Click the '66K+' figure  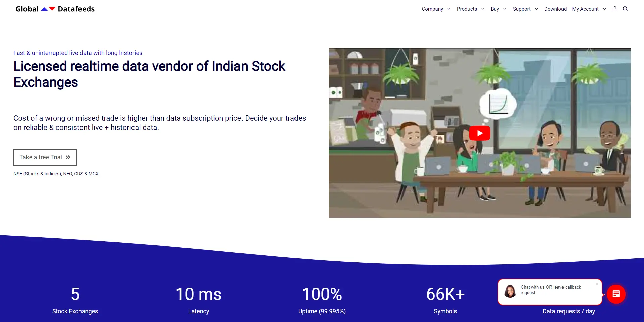point(445,294)
